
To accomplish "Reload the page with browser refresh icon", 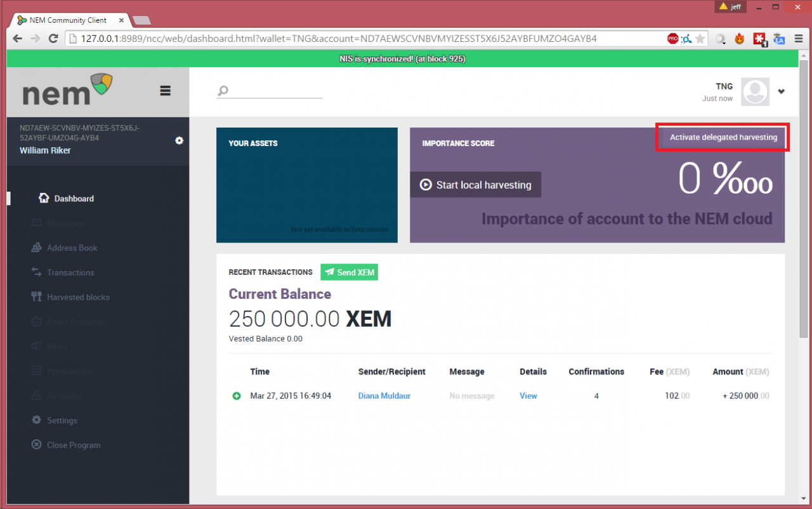I will pos(53,39).
